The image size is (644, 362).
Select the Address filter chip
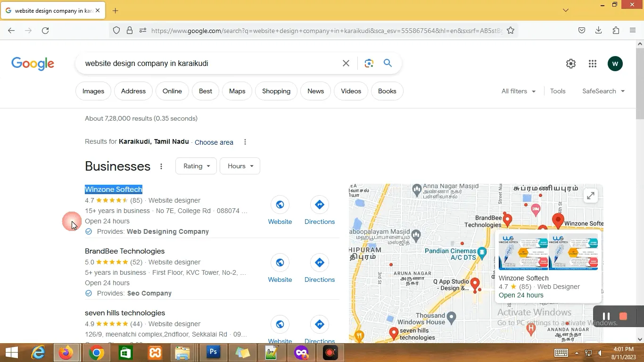coord(133,91)
